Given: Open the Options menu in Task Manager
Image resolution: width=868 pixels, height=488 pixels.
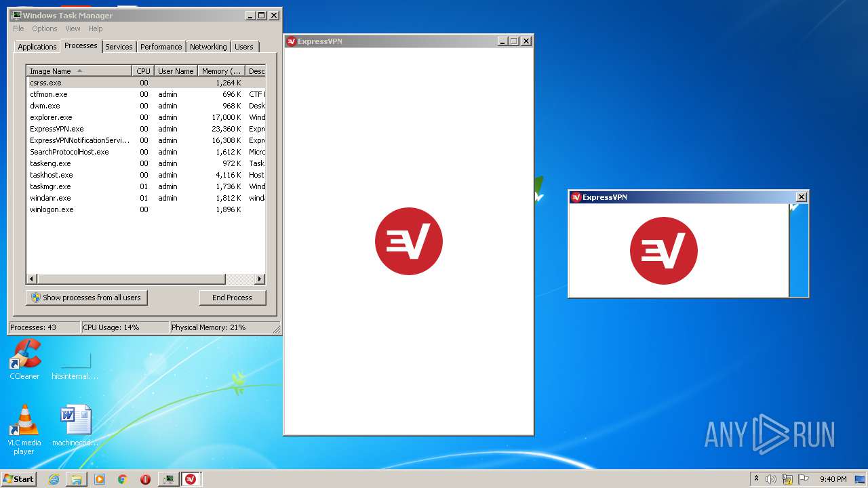Looking at the screenshot, I should (45, 28).
